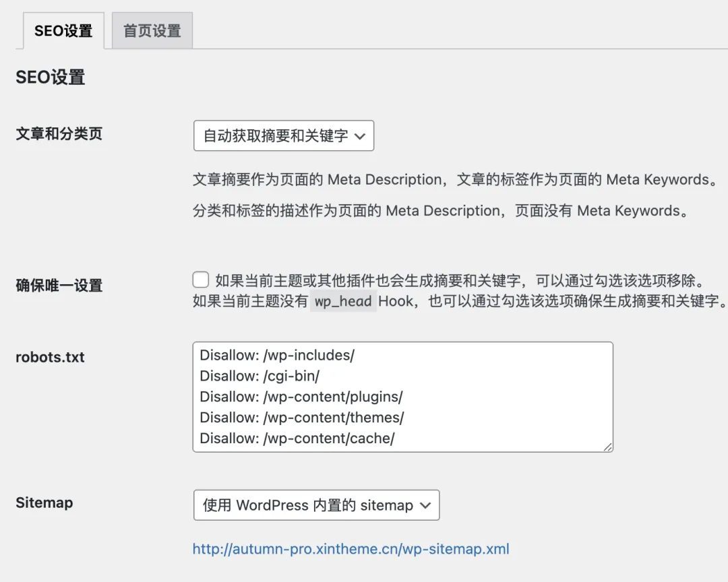This screenshot has width=728, height=582.
Task: Click the robots.txt textarea resize handle
Action: point(608,447)
